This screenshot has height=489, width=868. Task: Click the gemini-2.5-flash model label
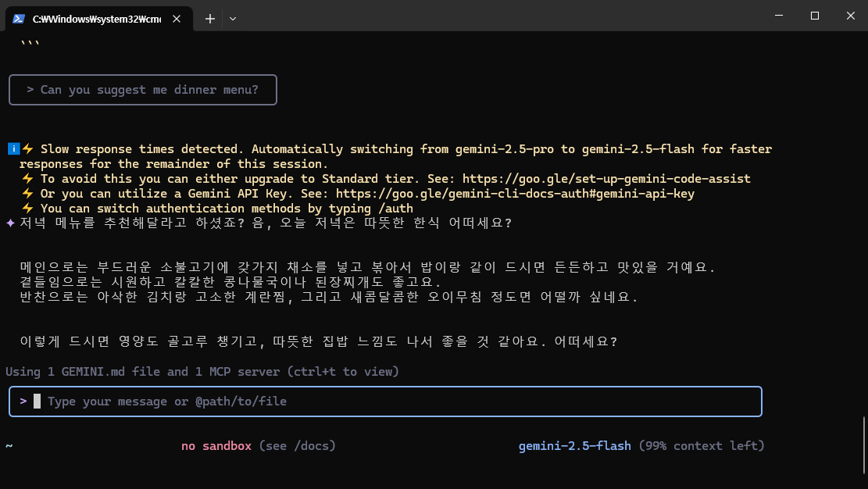(x=574, y=446)
